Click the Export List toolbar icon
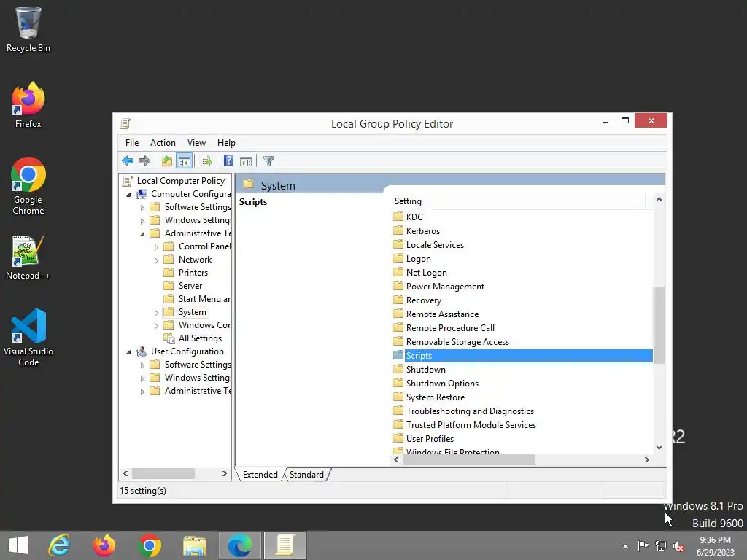This screenshot has height=560, width=747. coord(206,161)
